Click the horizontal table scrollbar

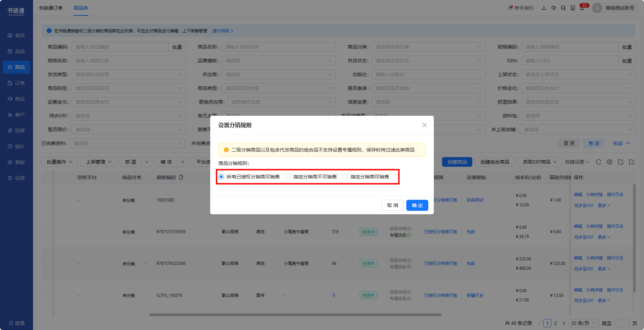[x=295, y=314]
